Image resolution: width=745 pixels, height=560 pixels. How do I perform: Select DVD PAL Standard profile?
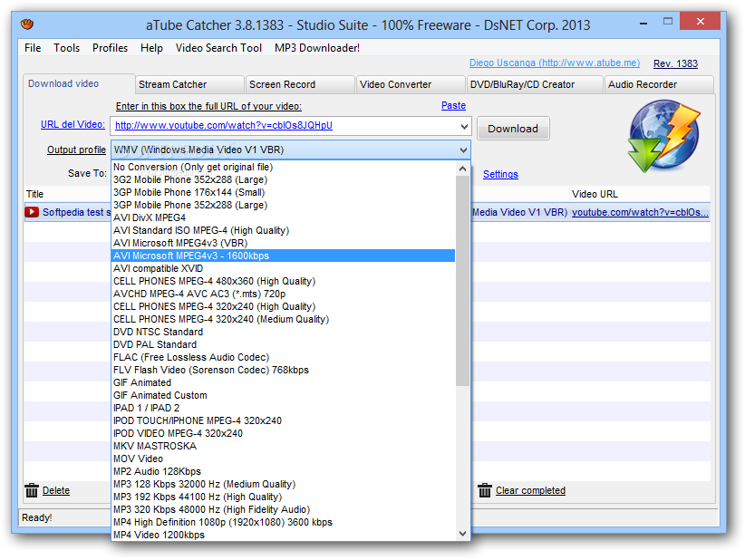(x=283, y=344)
